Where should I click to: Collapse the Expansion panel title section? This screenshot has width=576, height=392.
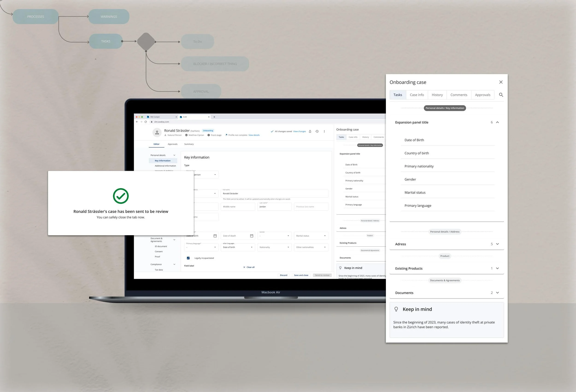click(497, 122)
